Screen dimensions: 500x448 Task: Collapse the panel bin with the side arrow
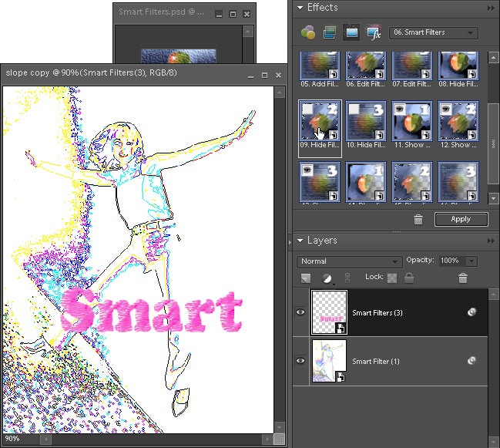(290, 243)
